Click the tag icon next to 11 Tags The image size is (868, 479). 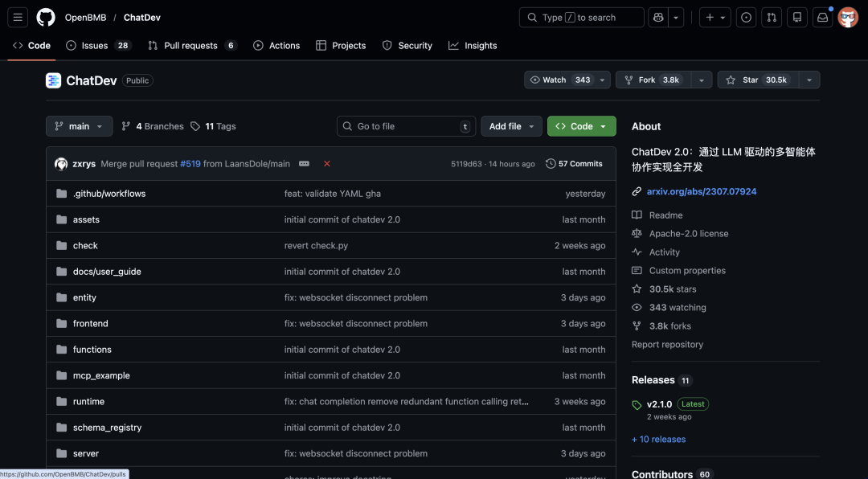(x=194, y=126)
